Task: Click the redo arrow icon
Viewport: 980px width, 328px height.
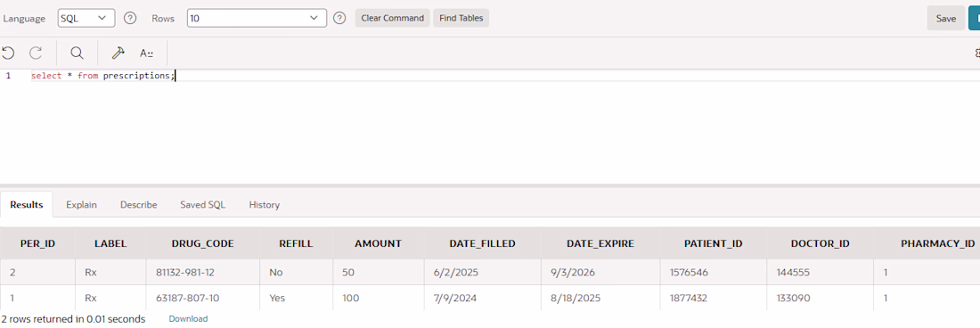Action: point(36,53)
